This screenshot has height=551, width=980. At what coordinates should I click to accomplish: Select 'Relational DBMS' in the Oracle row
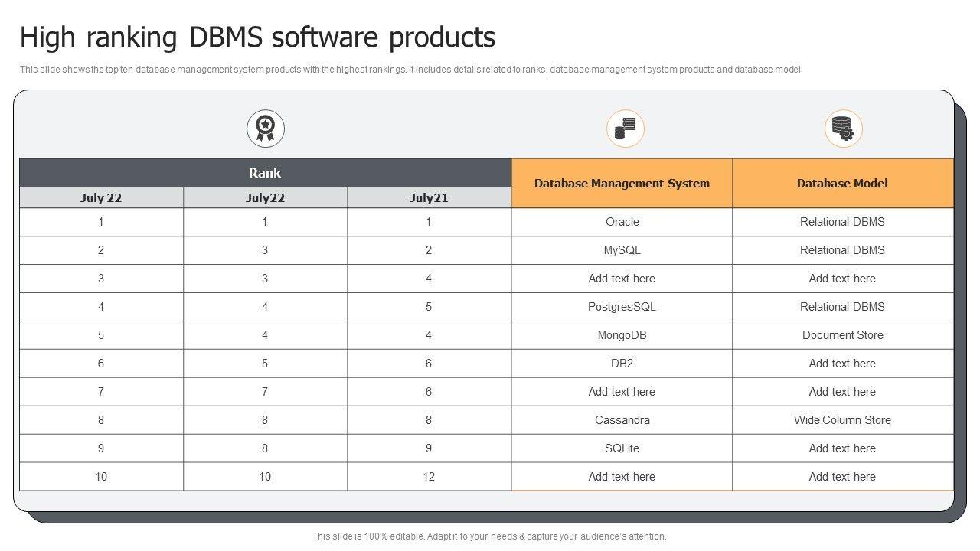click(843, 222)
